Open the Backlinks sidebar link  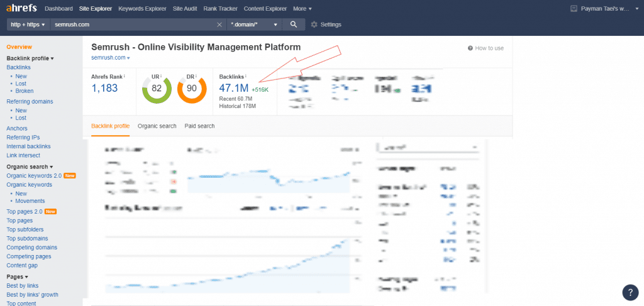[18, 67]
